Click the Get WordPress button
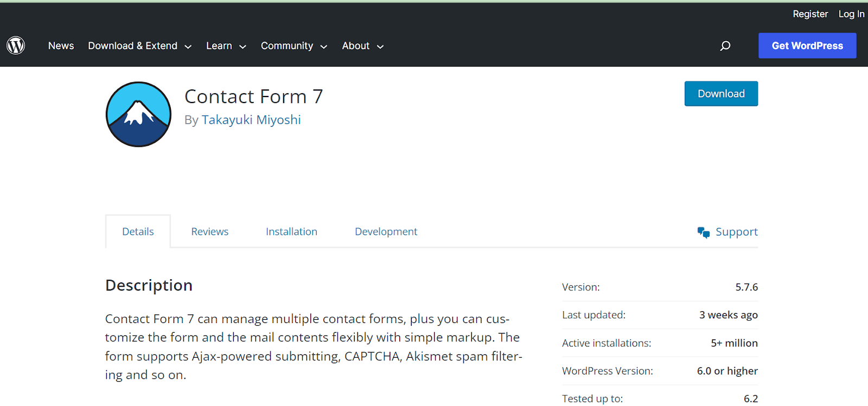868x406 pixels. (807, 46)
